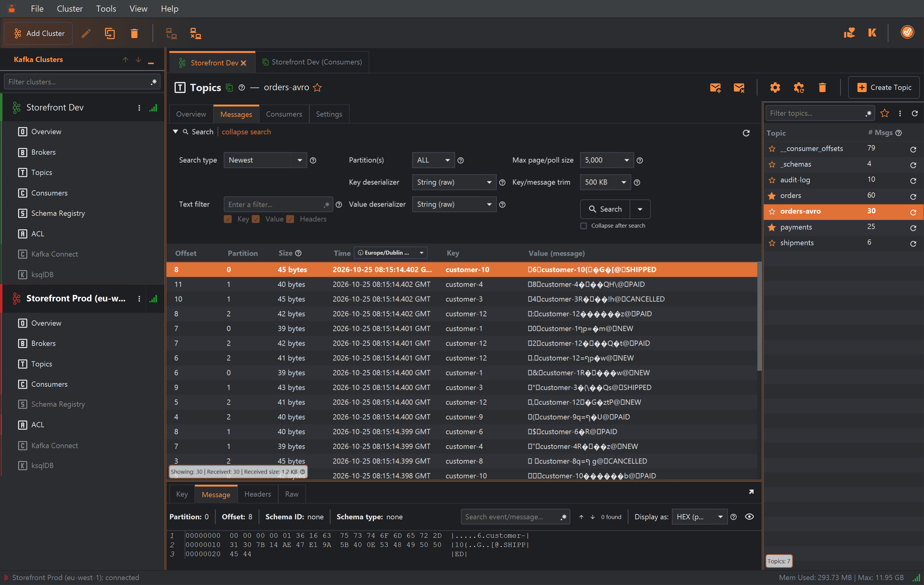The image size is (924, 585).
Task: Click the Create Topic button
Action: [x=884, y=87]
